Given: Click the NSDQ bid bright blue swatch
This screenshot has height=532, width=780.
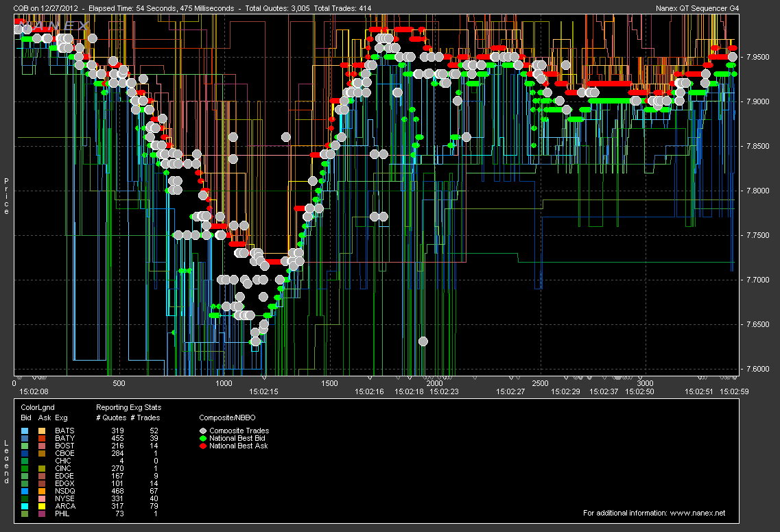Looking at the screenshot, I should coord(25,491).
